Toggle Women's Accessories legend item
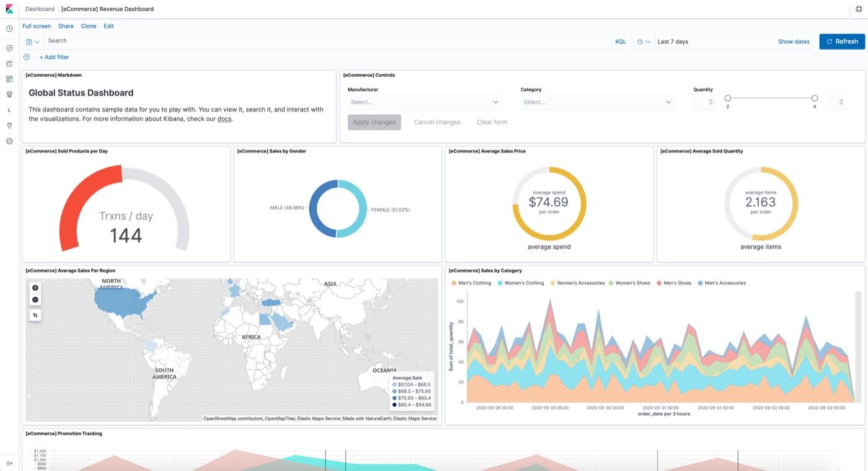Image resolution: width=868 pixels, height=471 pixels. [578, 283]
